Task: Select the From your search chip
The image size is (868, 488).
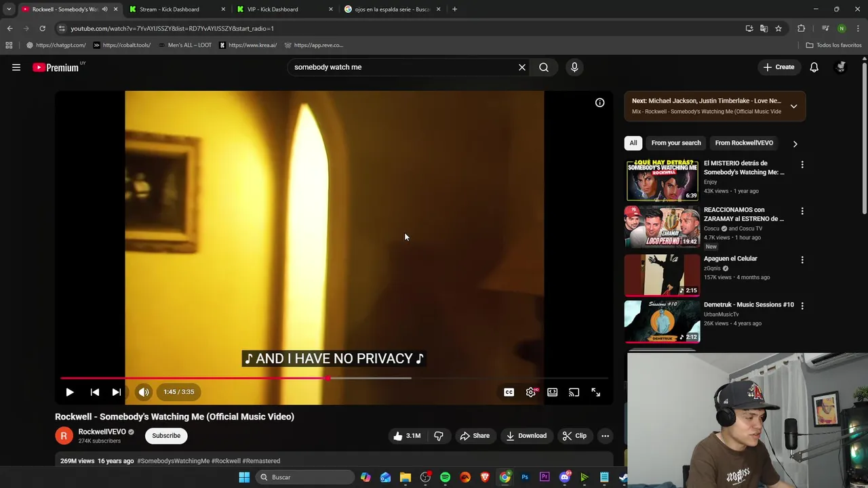Action: tap(676, 143)
